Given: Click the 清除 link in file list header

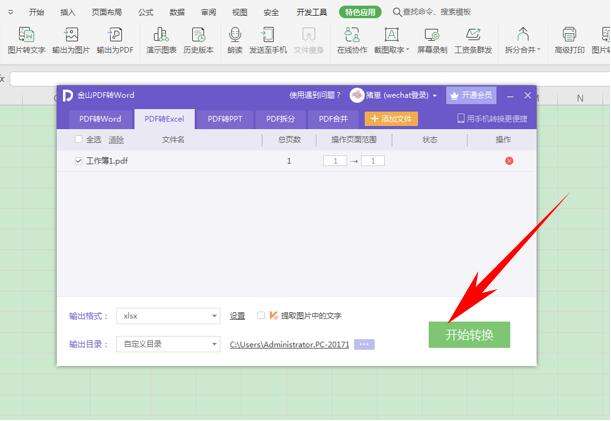Looking at the screenshot, I should tap(116, 140).
